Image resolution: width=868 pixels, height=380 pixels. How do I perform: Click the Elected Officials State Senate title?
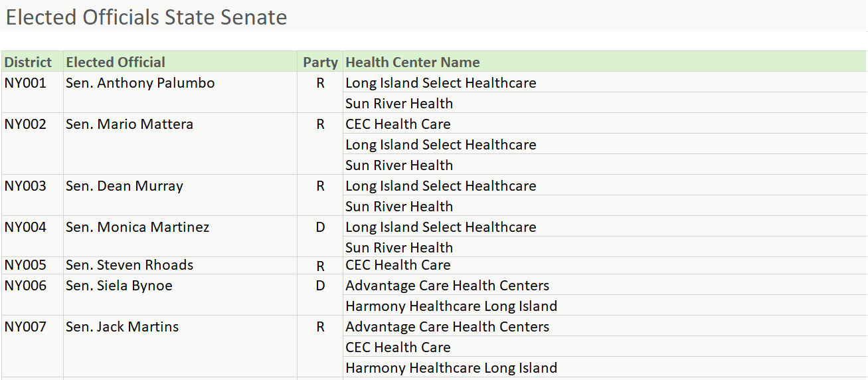coord(147,17)
